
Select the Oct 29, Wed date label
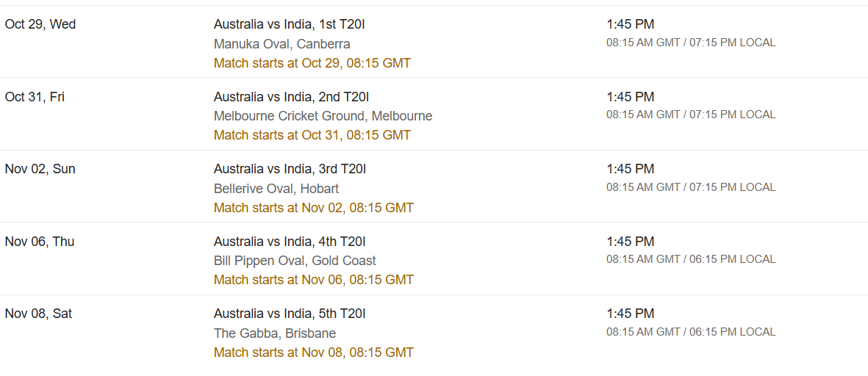tap(40, 24)
